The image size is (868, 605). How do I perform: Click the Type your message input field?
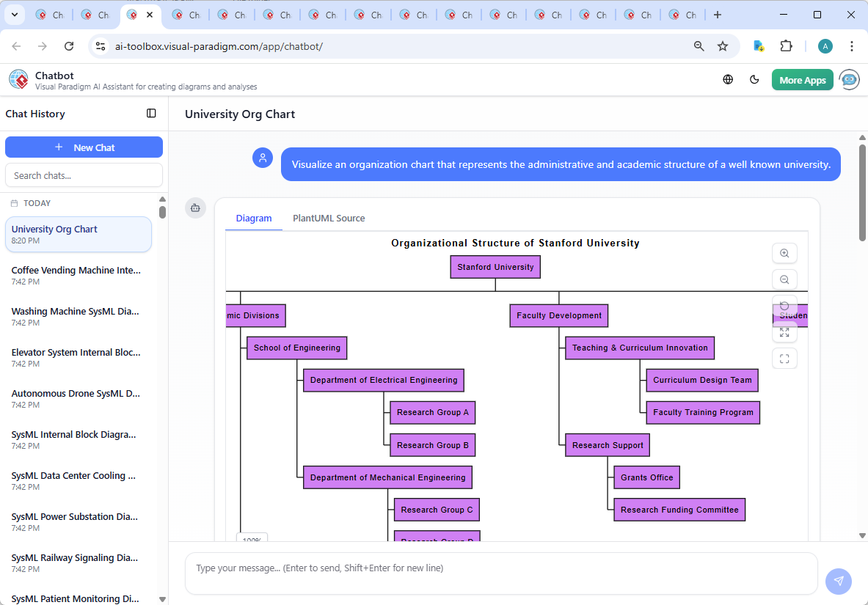501,573
